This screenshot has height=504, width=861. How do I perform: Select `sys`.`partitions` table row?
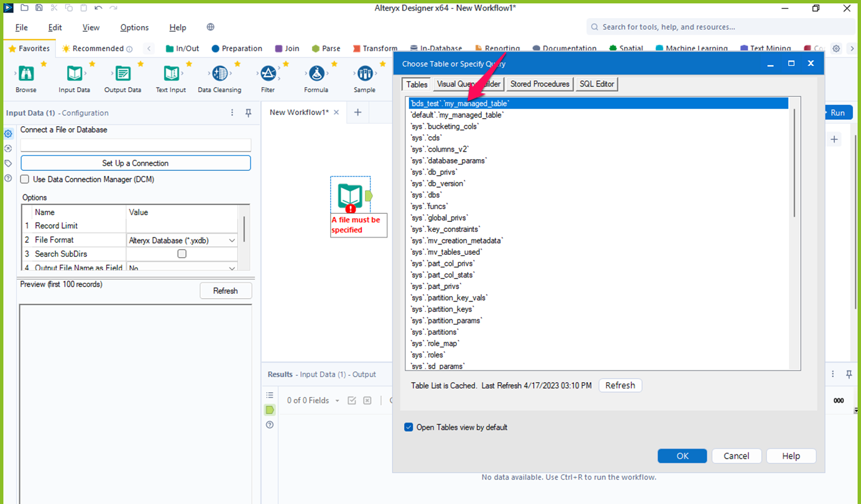pos(599,332)
